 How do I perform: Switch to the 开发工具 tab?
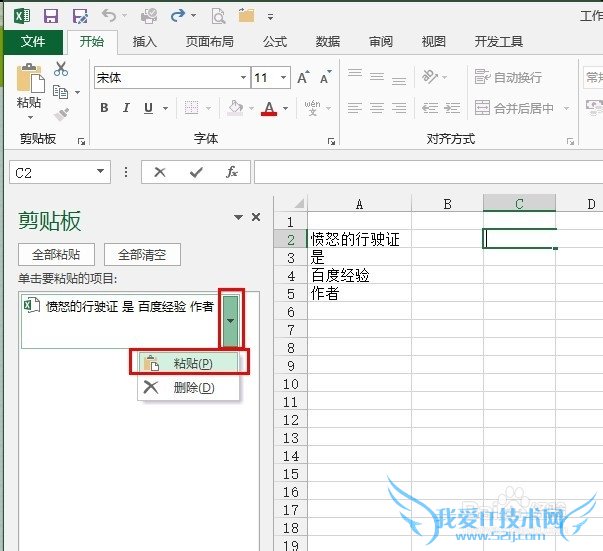coord(498,42)
